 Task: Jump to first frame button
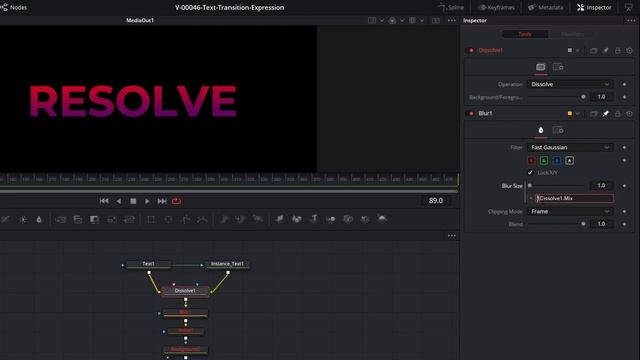(x=104, y=201)
